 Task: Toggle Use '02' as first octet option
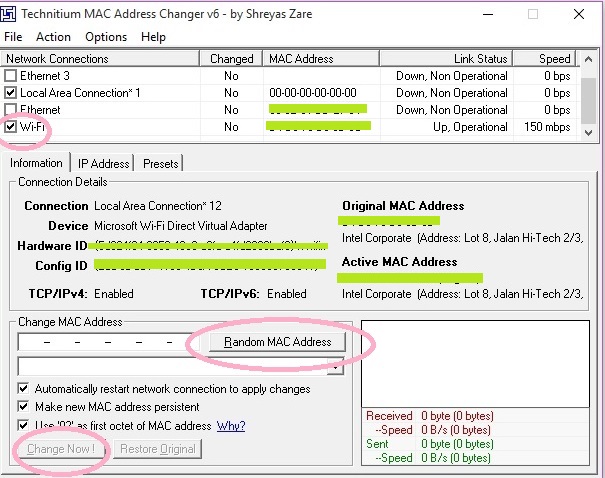coord(24,426)
